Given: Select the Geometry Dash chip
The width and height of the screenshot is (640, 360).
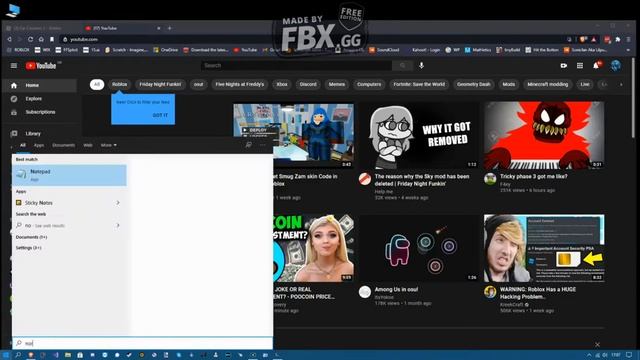Looking at the screenshot, I should click(473, 84).
